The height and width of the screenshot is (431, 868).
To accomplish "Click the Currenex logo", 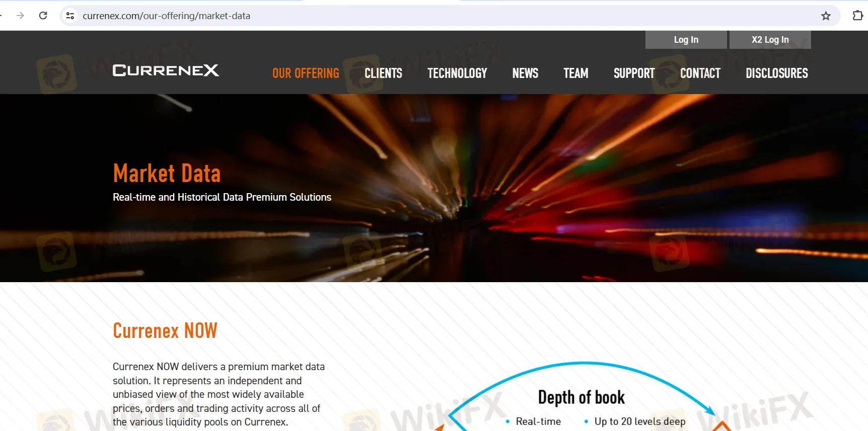I will (166, 70).
